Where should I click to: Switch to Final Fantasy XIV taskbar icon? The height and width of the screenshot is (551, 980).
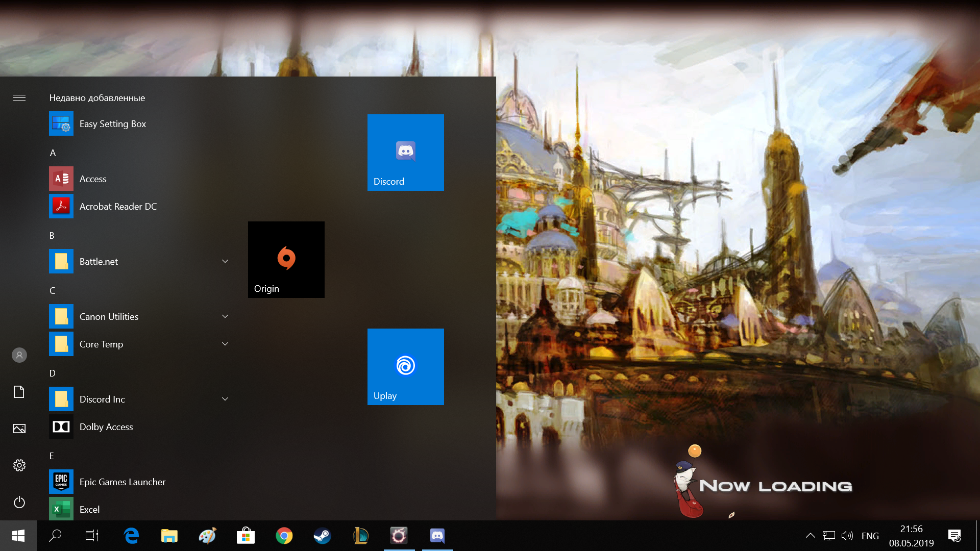(399, 536)
